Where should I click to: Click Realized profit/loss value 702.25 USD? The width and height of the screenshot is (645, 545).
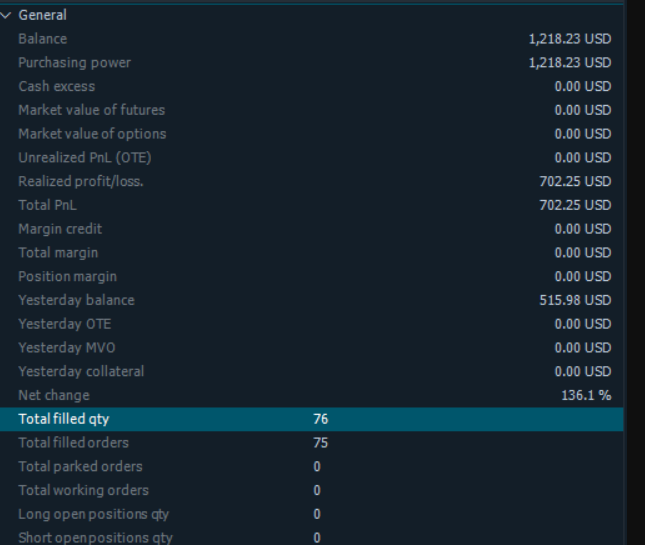tap(575, 181)
